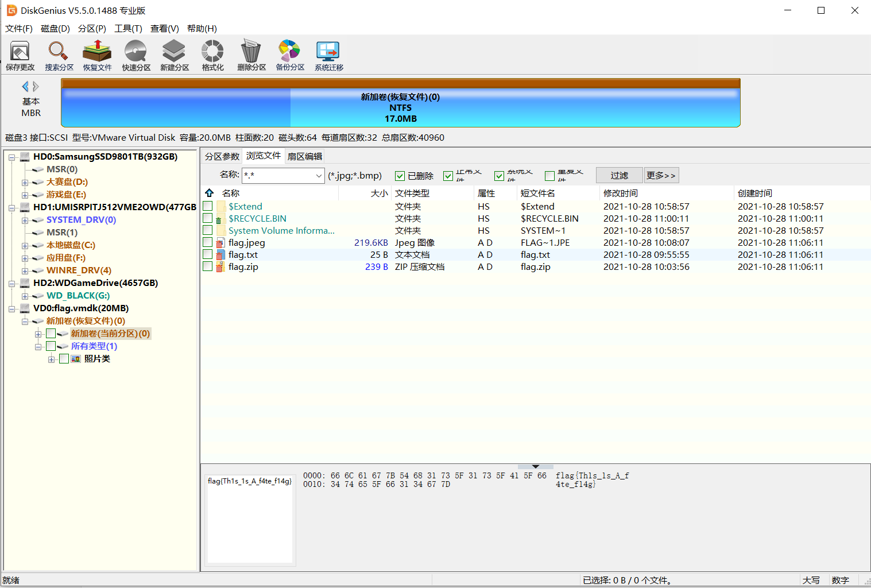Open the 工具(T) menu
This screenshot has height=588, width=871.
128,29
